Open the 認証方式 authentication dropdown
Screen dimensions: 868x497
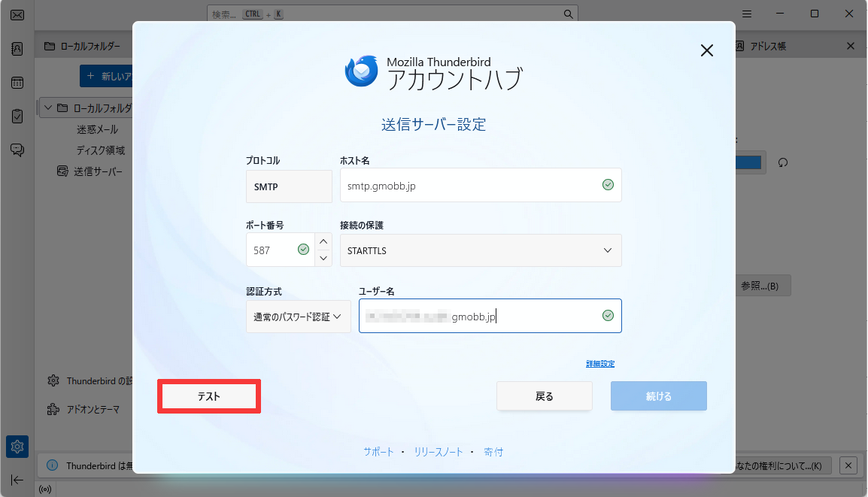pos(298,316)
